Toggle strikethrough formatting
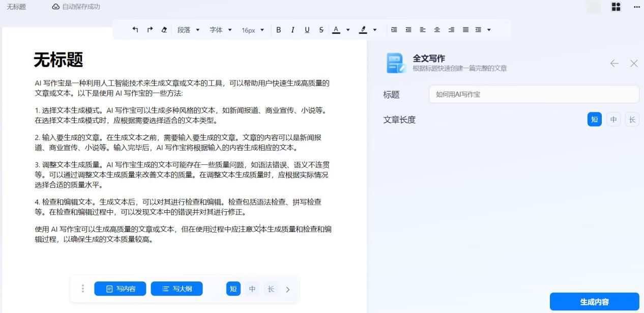 (321, 30)
